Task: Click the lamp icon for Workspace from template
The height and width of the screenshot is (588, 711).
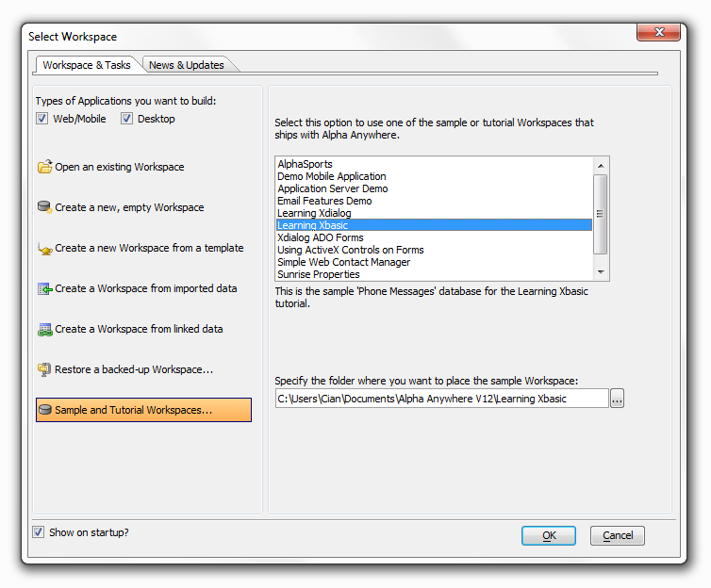Action: (44, 248)
